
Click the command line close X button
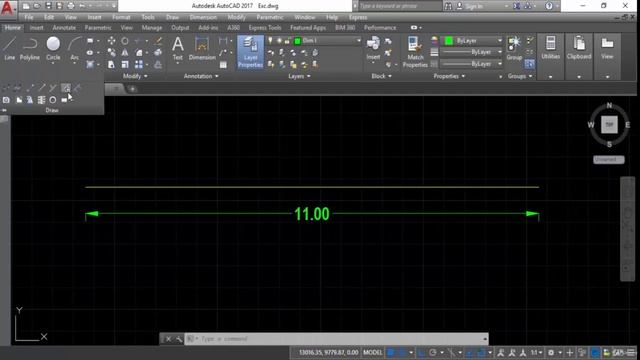(168, 339)
